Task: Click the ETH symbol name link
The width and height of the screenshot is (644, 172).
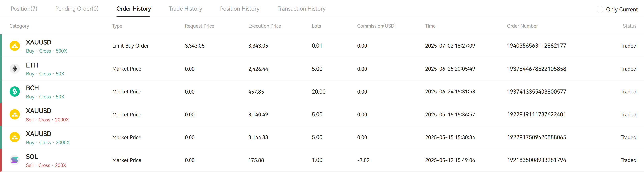Action: [x=32, y=65]
